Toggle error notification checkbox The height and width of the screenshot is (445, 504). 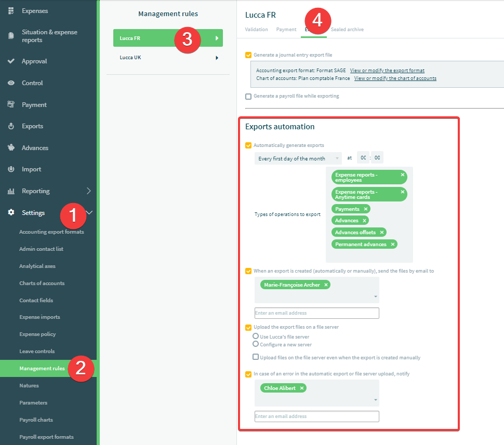(248, 374)
